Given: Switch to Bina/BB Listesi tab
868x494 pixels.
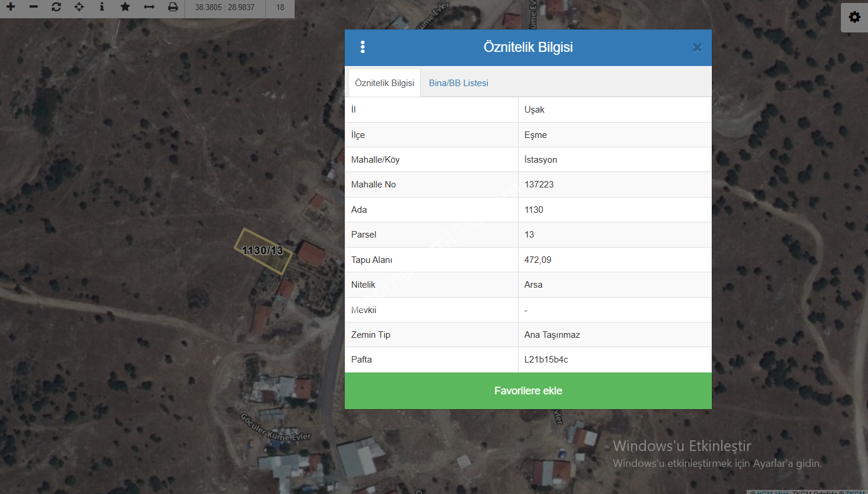Looking at the screenshot, I should (458, 83).
